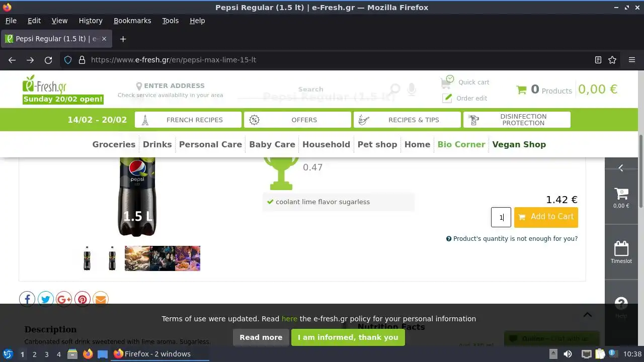Open the taskbar file manager icon
Image resolution: width=644 pixels, height=362 pixels.
tap(72, 354)
